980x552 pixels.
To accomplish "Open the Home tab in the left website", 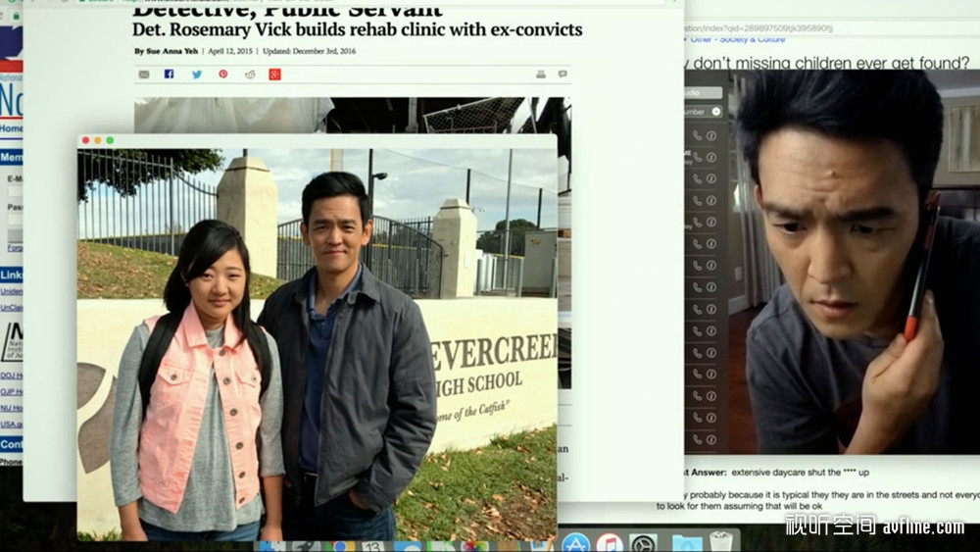I will [11, 128].
